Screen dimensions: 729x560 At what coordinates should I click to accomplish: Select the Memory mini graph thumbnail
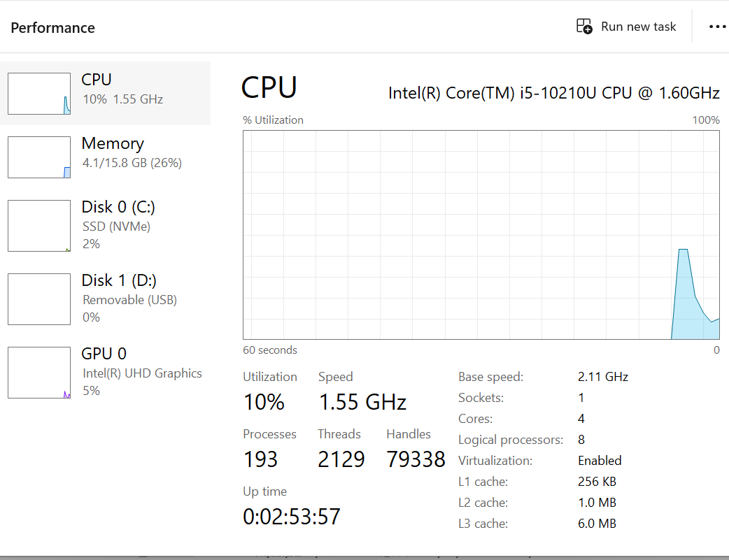tap(39, 157)
